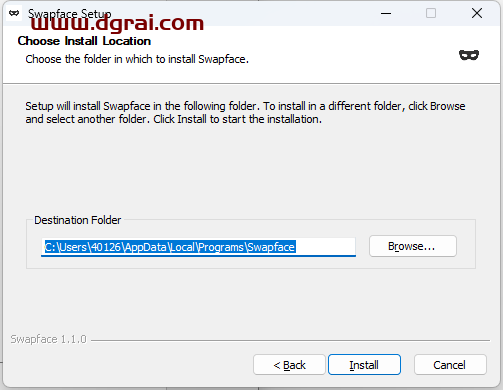The image size is (503, 390).
Task: Click the setup instructions paragraph
Action: (245, 112)
